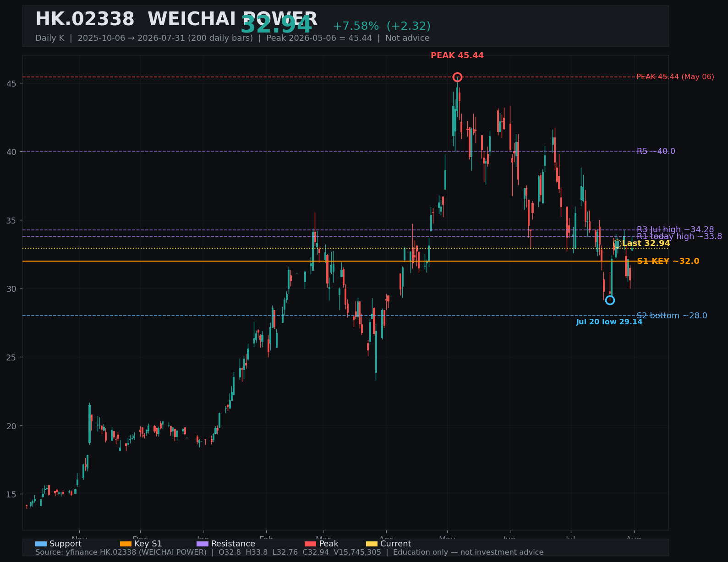Select the 'S2 bottom ~28.0' label

click(x=672, y=316)
